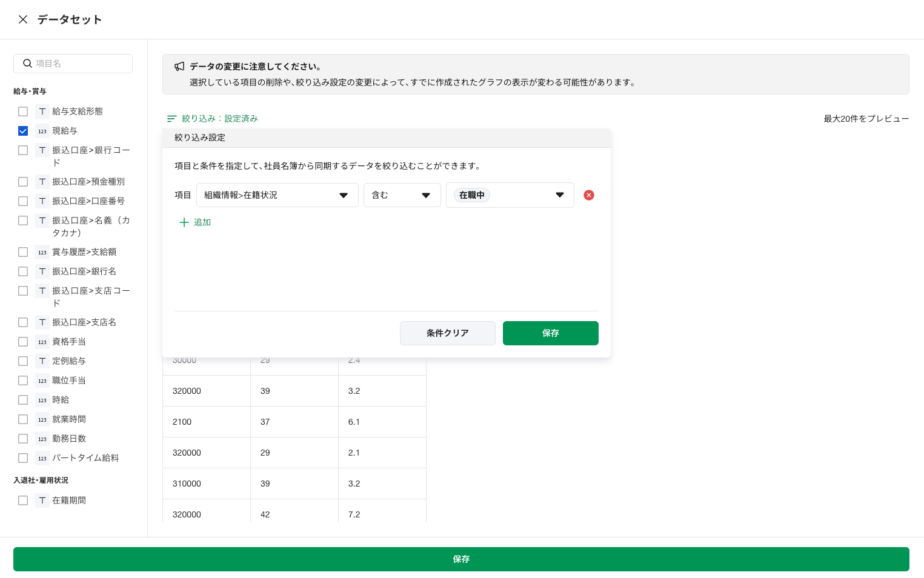Tick the 在籍期間 checkbox
The width and height of the screenshot is (924, 578).
[23, 500]
